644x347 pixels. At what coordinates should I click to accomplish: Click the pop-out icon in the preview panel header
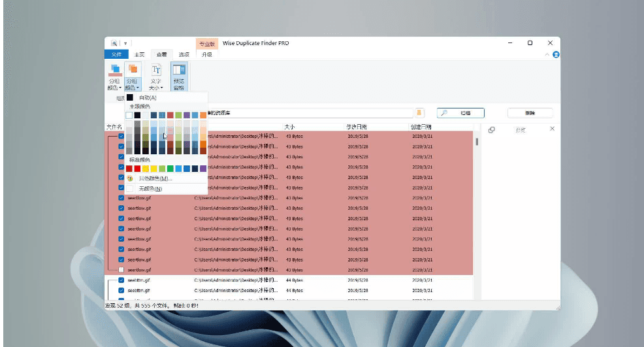tap(492, 129)
